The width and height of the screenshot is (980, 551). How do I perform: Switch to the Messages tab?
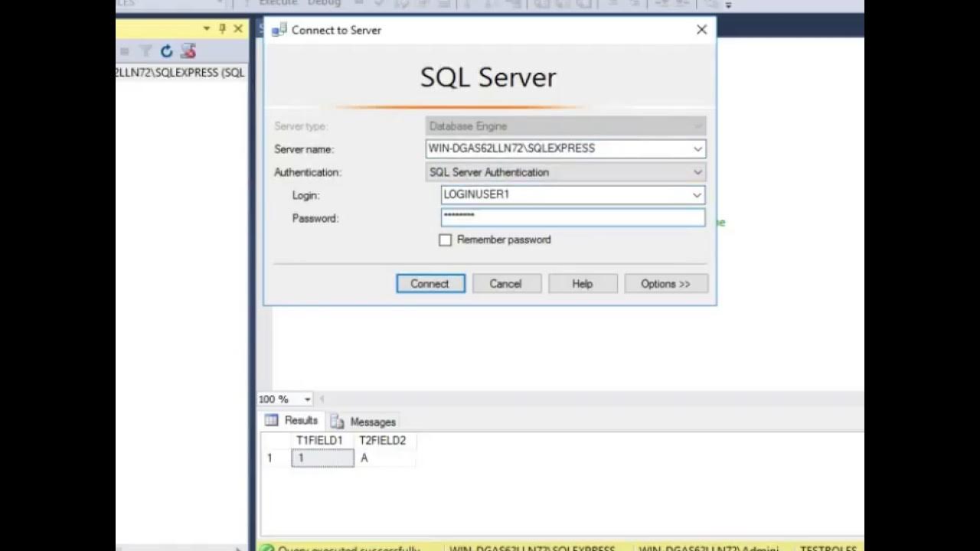pos(364,422)
